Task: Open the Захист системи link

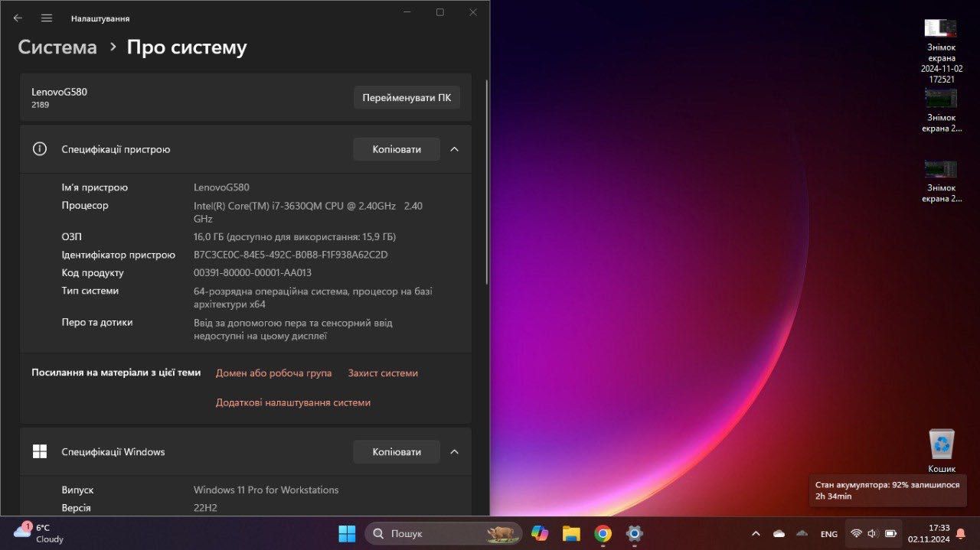Action: coord(383,373)
